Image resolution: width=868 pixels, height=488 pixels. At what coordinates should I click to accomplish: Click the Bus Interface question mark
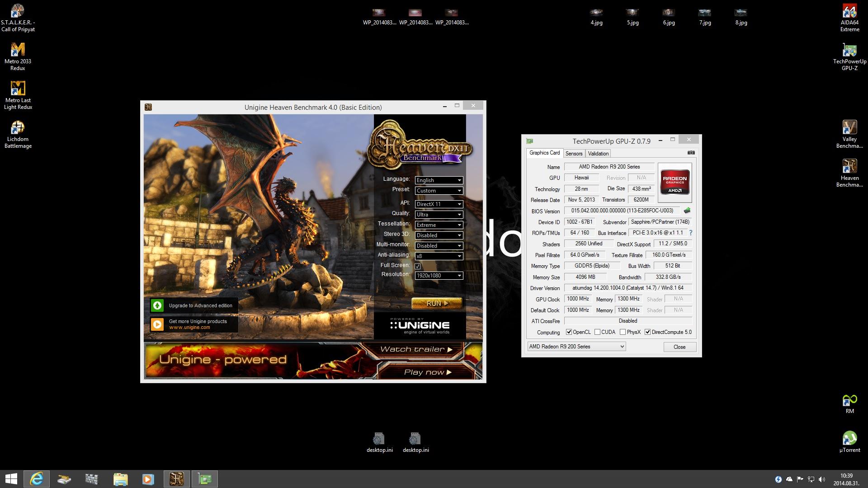coord(690,233)
